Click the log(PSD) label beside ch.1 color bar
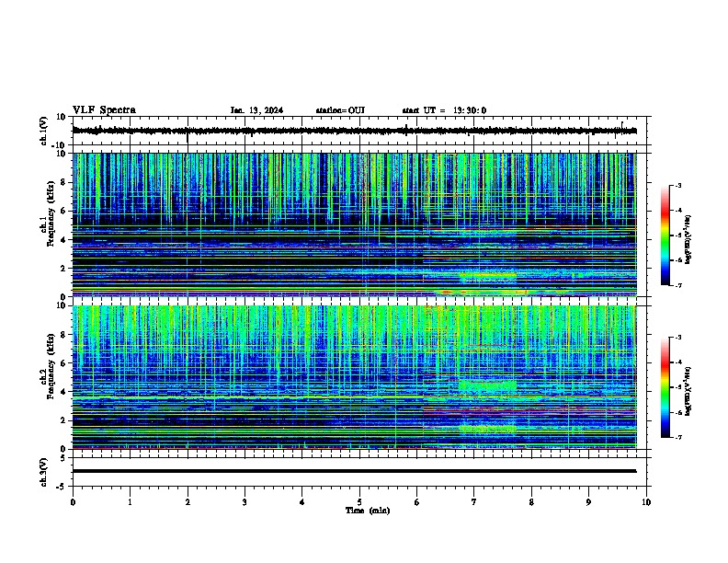The image size is (728, 563). point(688,240)
